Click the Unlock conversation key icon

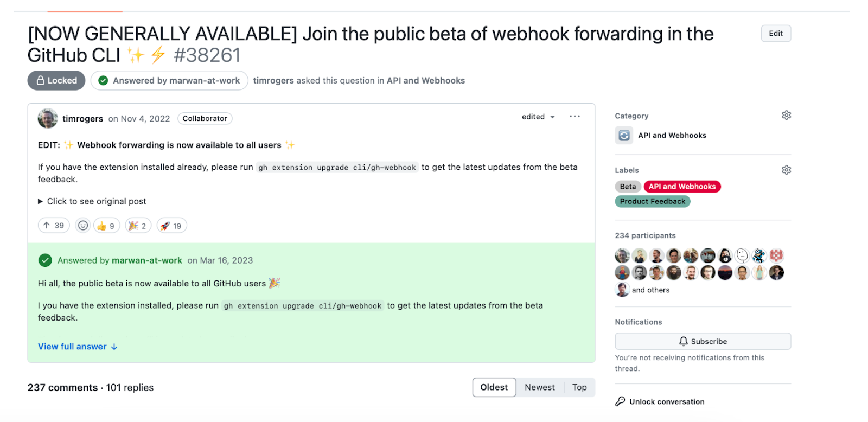coord(620,401)
